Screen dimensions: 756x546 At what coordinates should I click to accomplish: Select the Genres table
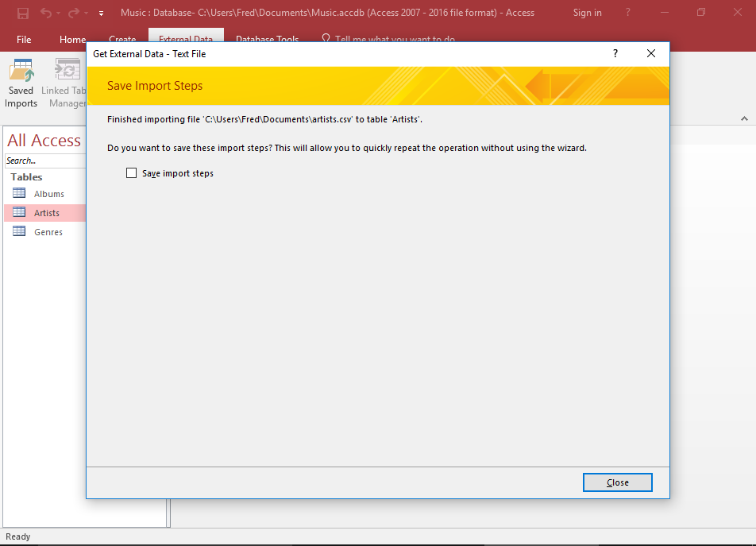pos(48,232)
